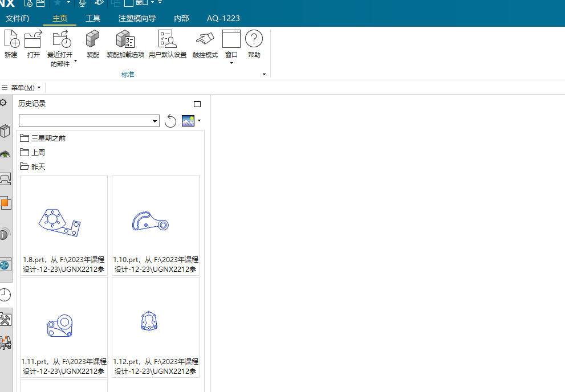Expand the 最近打开的部件 dropdown arrow
This screenshot has height=392, width=565.
coord(75,60)
